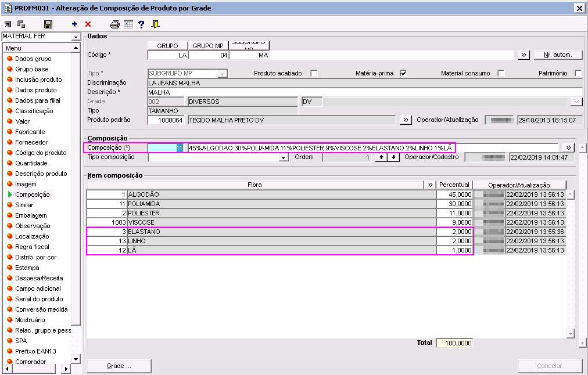Viewport: 588px width, 375px height.
Task: Click the Nr. autom. button
Action: click(558, 55)
